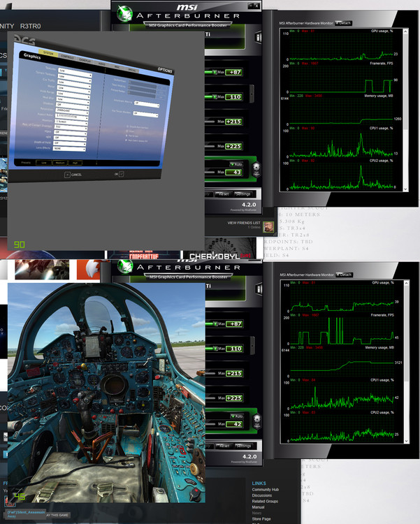Click the info 'i' icon in the lower Afterburner window
The image size is (420, 524).
[x=258, y=289]
